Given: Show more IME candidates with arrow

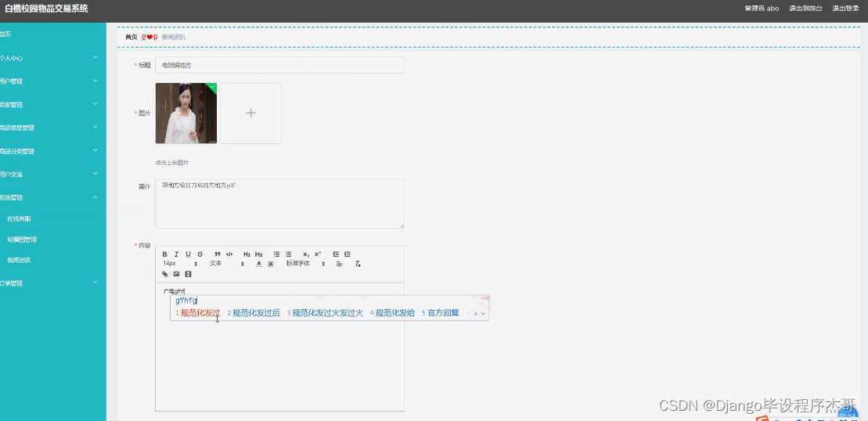Looking at the screenshot, I should [476, 313].
